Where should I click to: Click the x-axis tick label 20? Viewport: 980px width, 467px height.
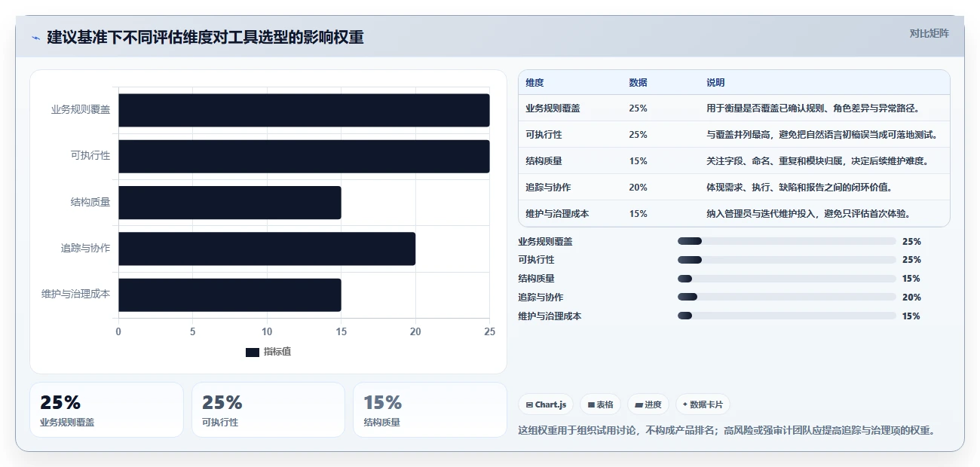415,331
